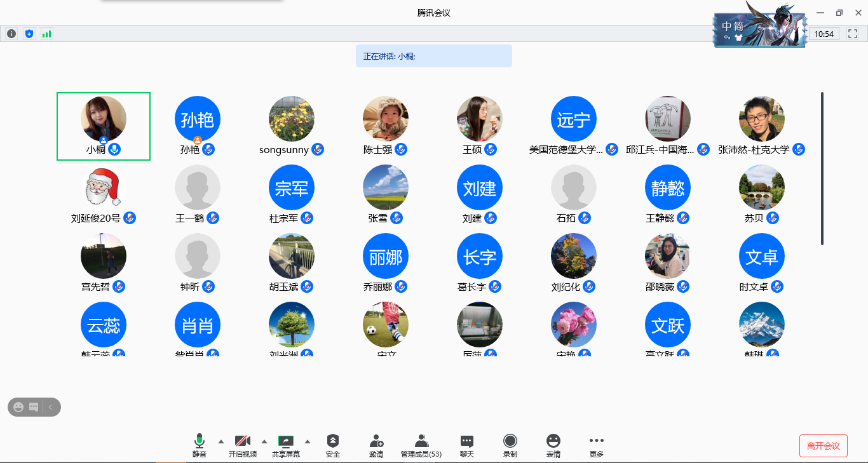Viewport: 868px width, 463px height.
Task: Click 共享屏幕 share screen
Action: coord(286,445)
